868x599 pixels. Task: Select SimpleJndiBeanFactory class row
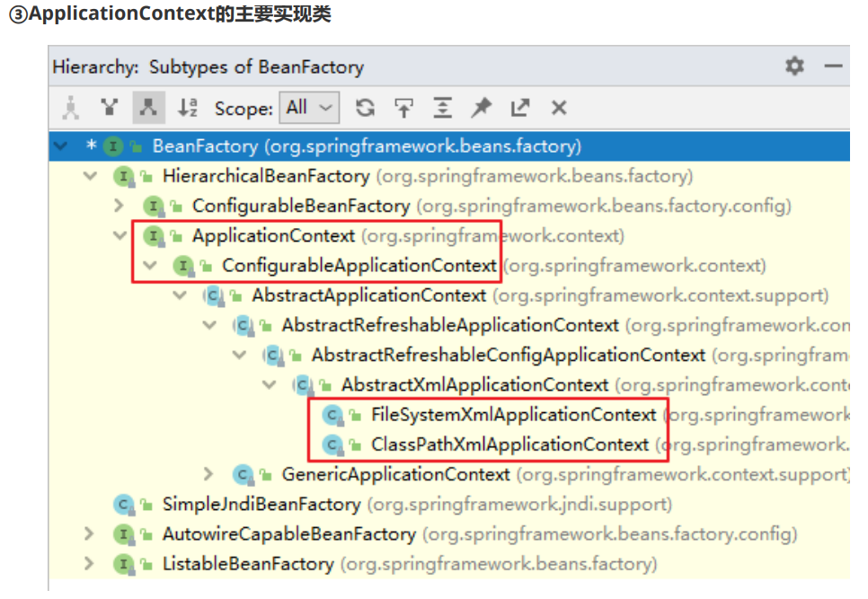(449, 504)
